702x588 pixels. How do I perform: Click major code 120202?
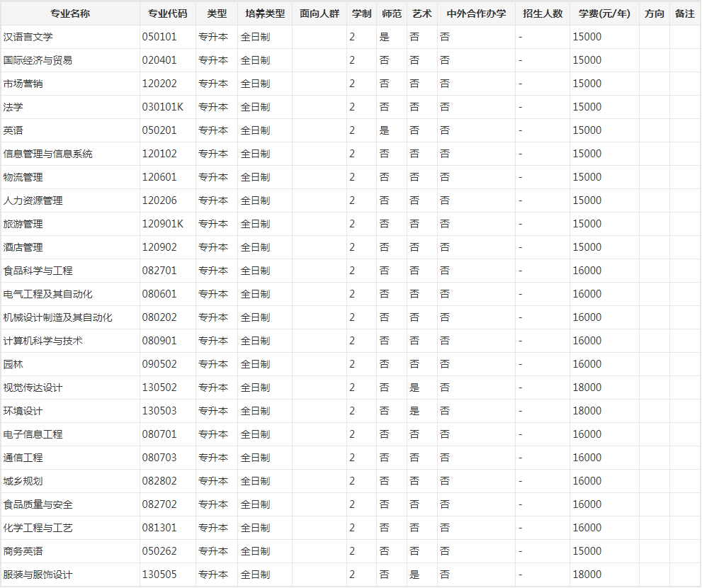click(x=159, y=84)
